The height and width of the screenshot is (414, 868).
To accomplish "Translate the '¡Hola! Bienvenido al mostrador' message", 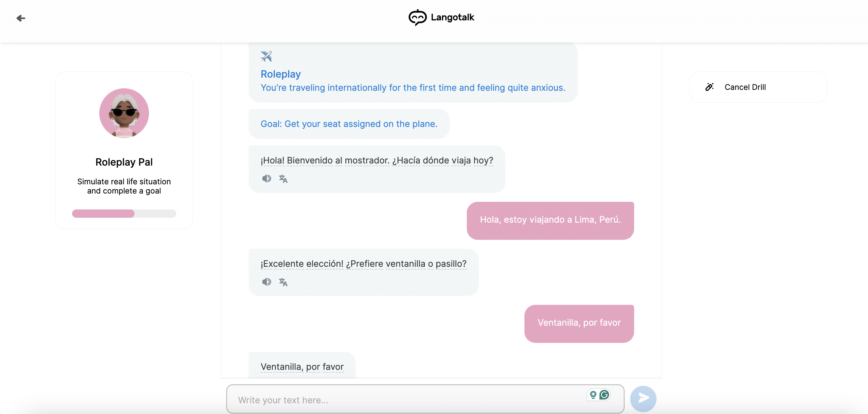I will (x=283, y=179).
